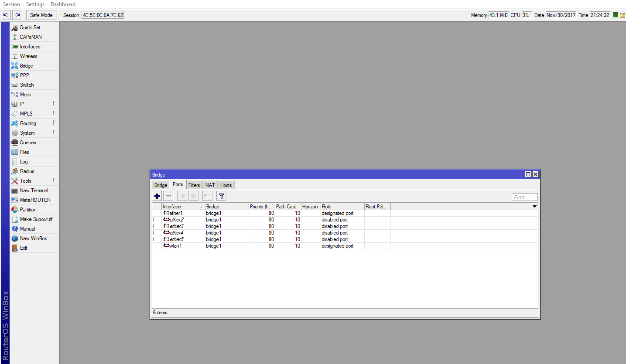Open Switch menu item
This screenshot has height=364, width=626.
(x=34, y=85)
